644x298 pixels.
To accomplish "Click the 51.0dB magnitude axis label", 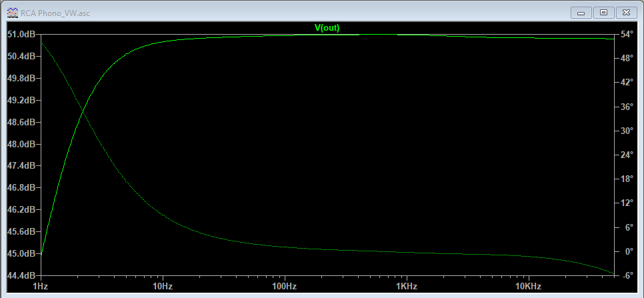I will (x=21, y=34).
